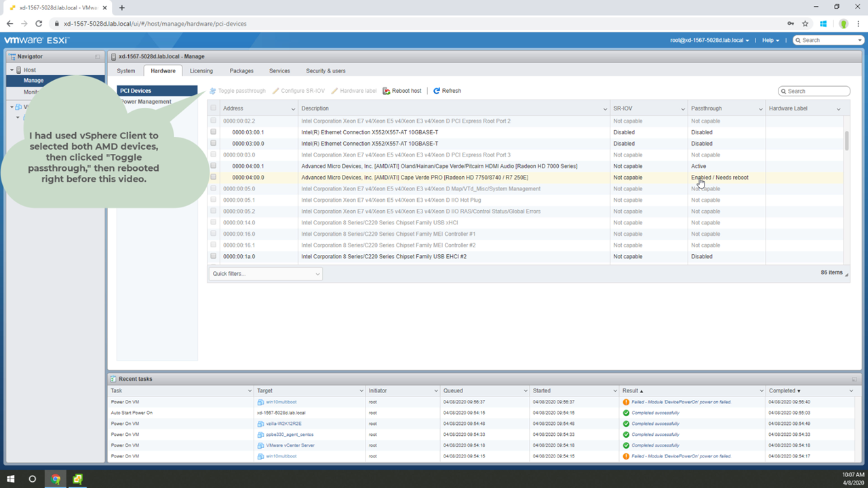Image resolution: width=868 pixels, height=488 pixels.
Task: Open the Services tab
Action: (279, 70)
